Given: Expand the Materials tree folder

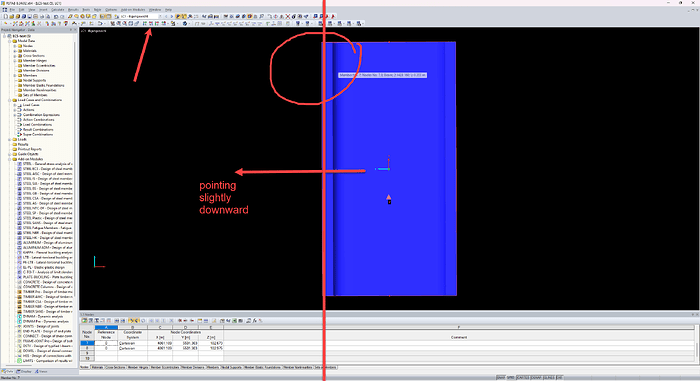Looking at the screenshot, I should (14, 50).
